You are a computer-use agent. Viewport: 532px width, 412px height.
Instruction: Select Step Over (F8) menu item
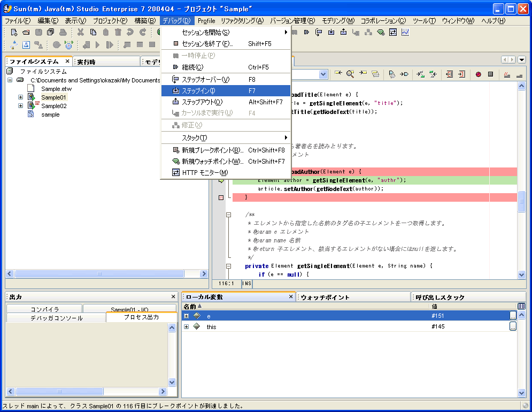226,80
